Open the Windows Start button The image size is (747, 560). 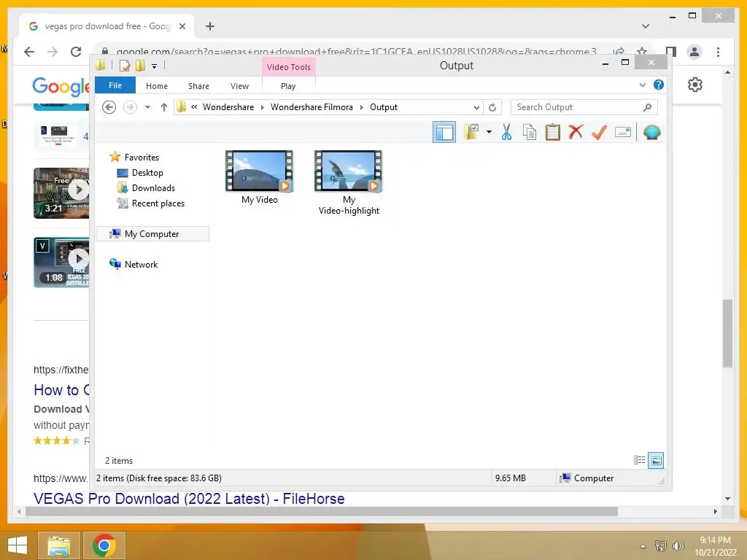[x=18, y=545]
